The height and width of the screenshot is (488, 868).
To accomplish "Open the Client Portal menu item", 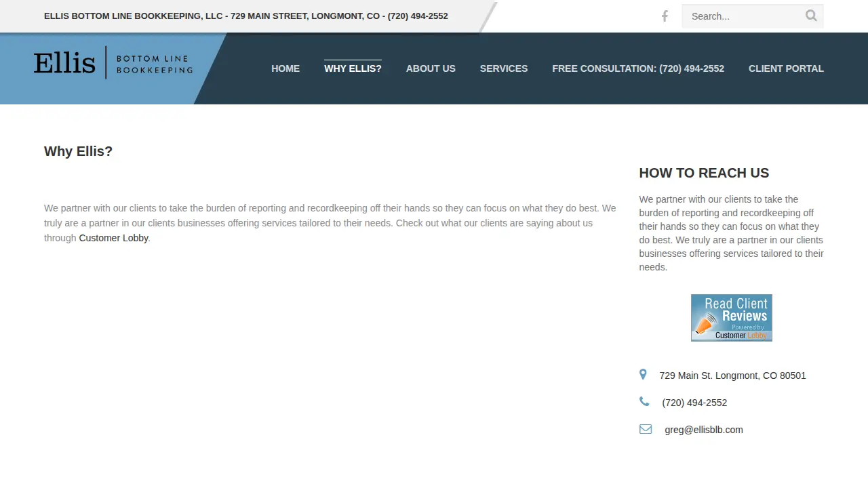I will pos(786,68).
